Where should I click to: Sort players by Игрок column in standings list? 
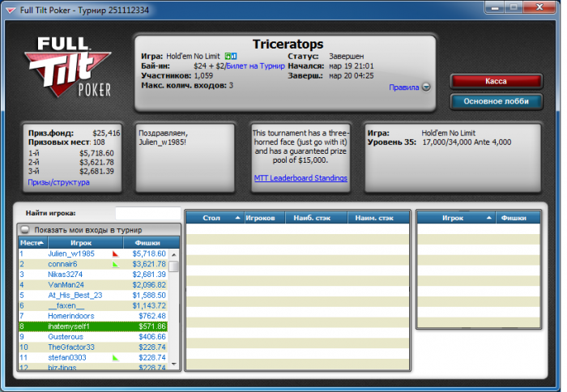pos(85,243)
